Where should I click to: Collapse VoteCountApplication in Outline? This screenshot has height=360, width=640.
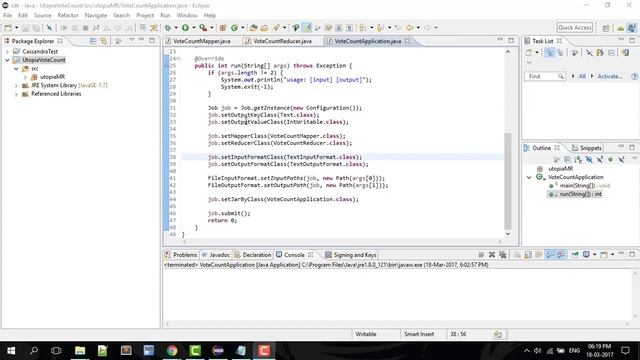[x=529, y=177]
